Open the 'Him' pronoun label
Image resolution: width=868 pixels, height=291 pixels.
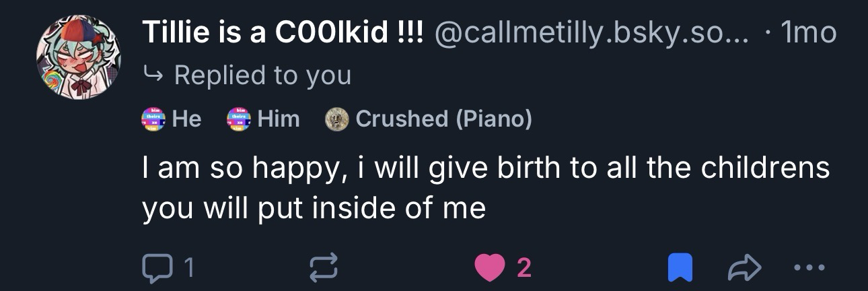[279, 119]
